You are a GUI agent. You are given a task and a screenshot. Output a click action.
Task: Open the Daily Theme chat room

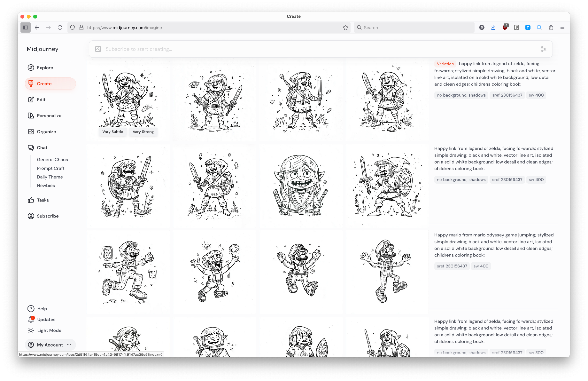tap(50, 177)
